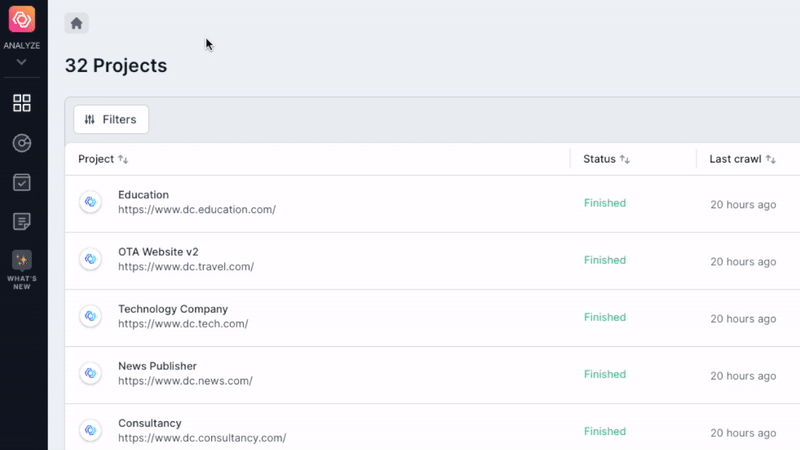Open the OTA Website v2 project name
The height and width of the screenshot is (450, 800).
coord(158,252)
